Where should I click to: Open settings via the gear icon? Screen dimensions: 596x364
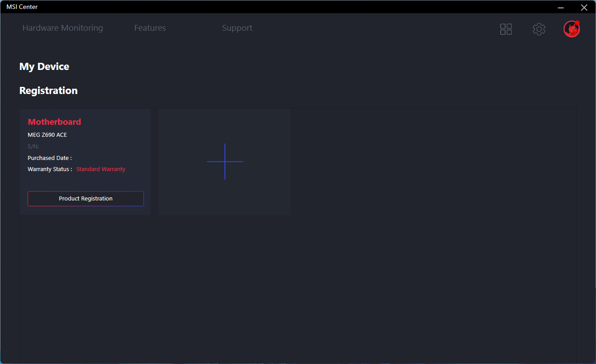[x=539, y=29]
